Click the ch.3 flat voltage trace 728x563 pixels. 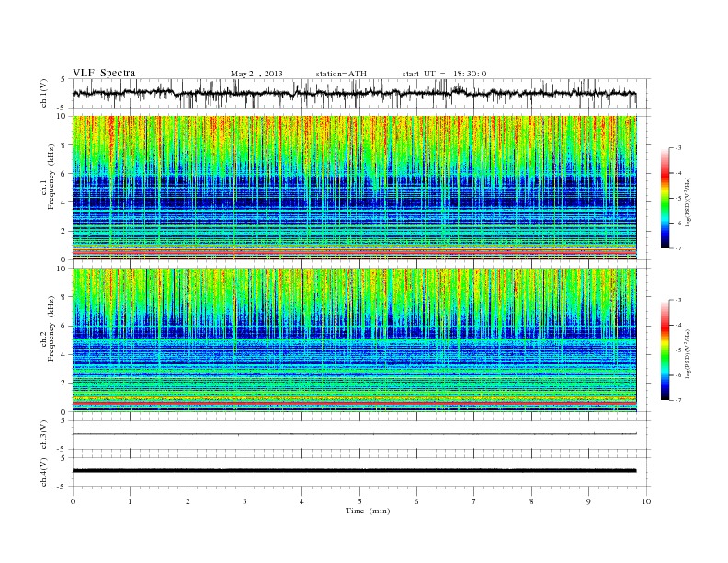click(354, 434)
